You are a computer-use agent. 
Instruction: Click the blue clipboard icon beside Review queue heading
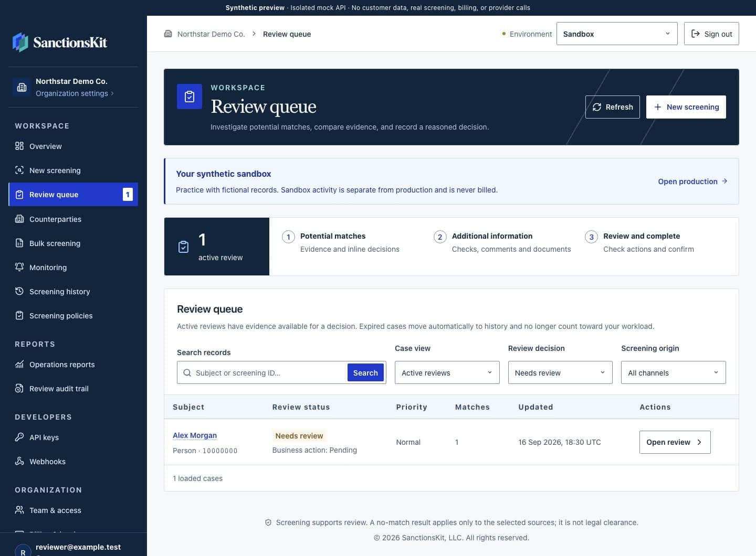pyautogui.click(x=190, y=97)
